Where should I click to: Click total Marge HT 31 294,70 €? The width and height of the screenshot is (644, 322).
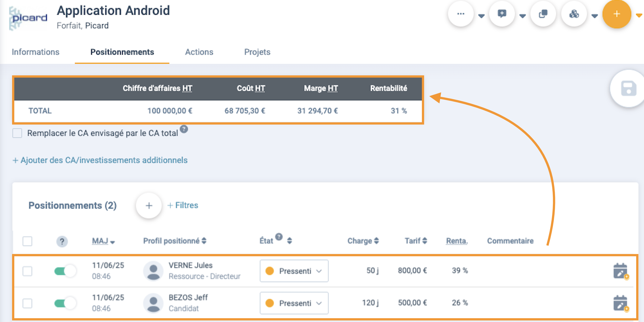(318, 111)
